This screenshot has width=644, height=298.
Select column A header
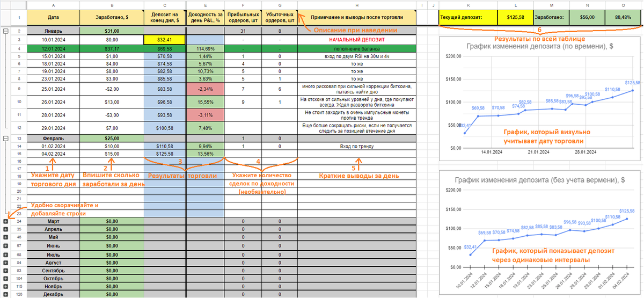click(53, 4)
